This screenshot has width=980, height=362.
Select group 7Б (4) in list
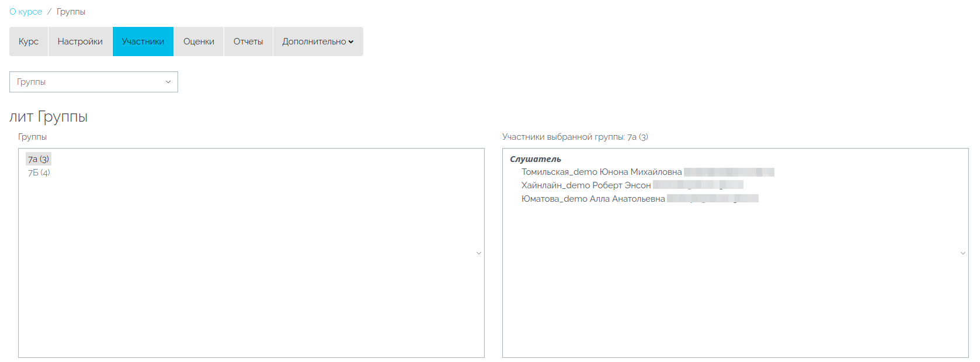click(39, 173)
